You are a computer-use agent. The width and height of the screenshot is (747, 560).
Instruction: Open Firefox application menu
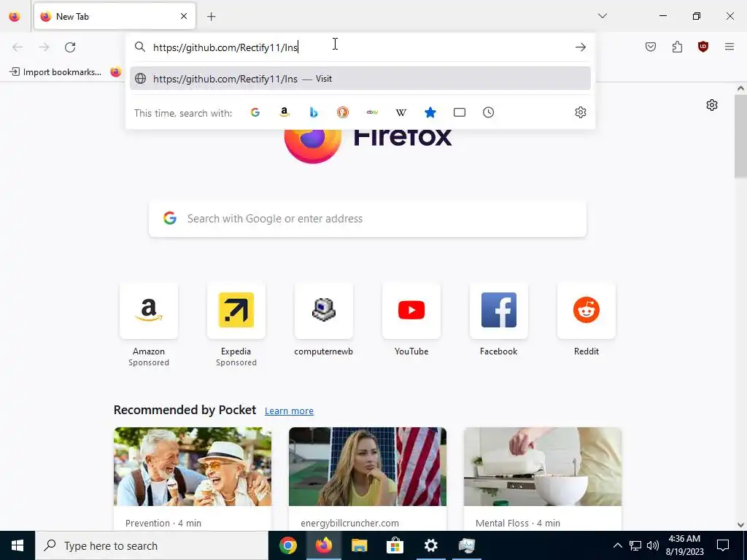click(729, 47)
